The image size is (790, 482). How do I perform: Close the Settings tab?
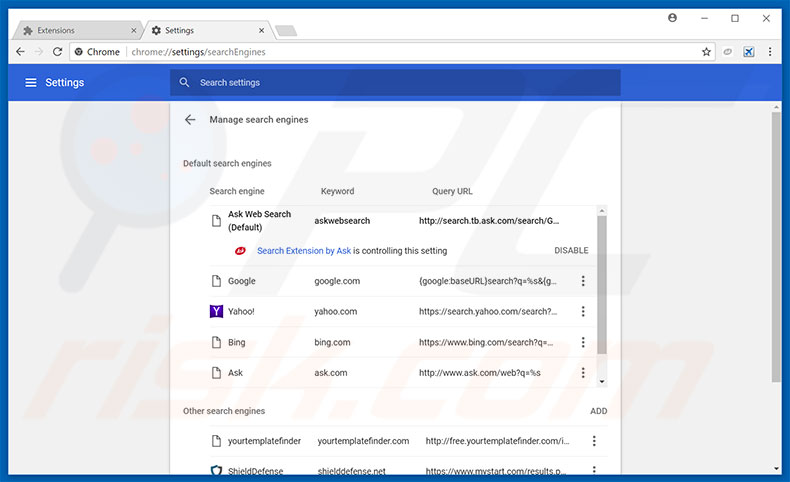261,31
